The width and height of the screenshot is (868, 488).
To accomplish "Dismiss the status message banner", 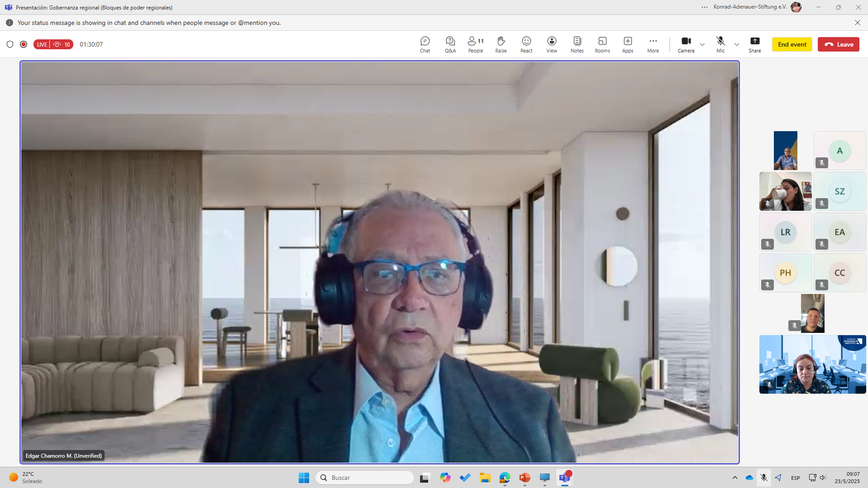I will (x=857, y=23).
